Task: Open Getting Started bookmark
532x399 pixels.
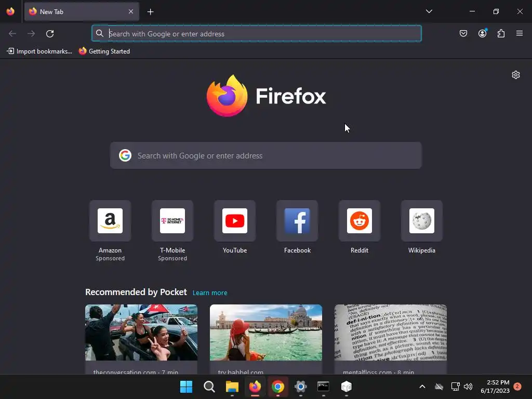Action: point(104,51)
